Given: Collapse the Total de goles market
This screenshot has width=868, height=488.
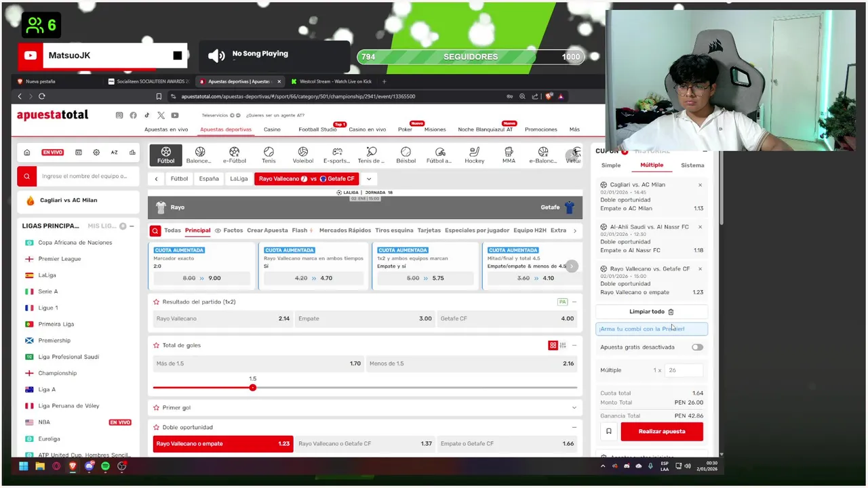Looking at the screenshot, I should coord(574,346).
